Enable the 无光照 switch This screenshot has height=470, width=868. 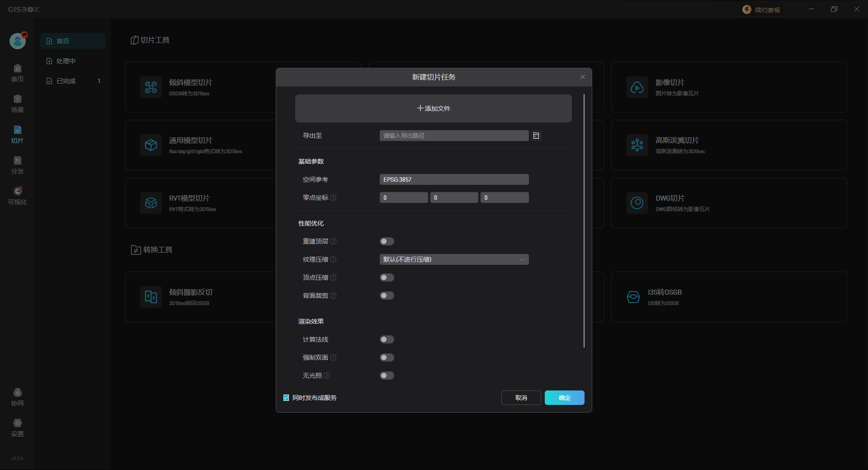click(x=387, y=376)
